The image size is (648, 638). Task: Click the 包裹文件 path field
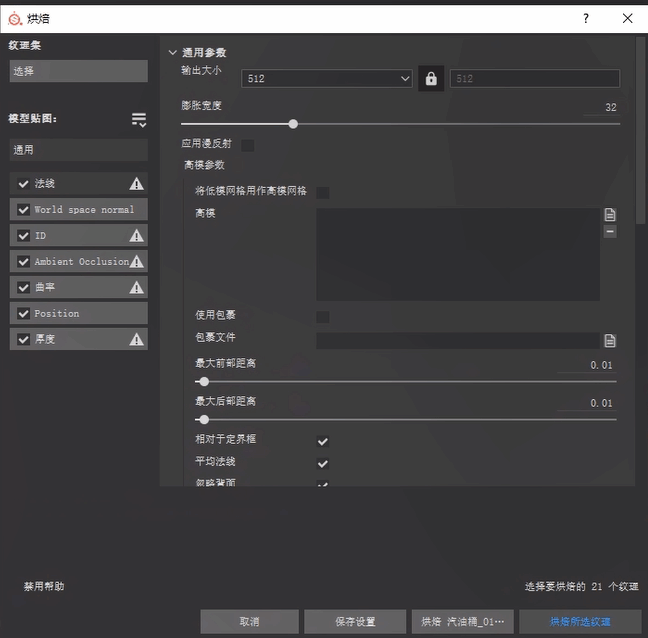click(458, 340)
